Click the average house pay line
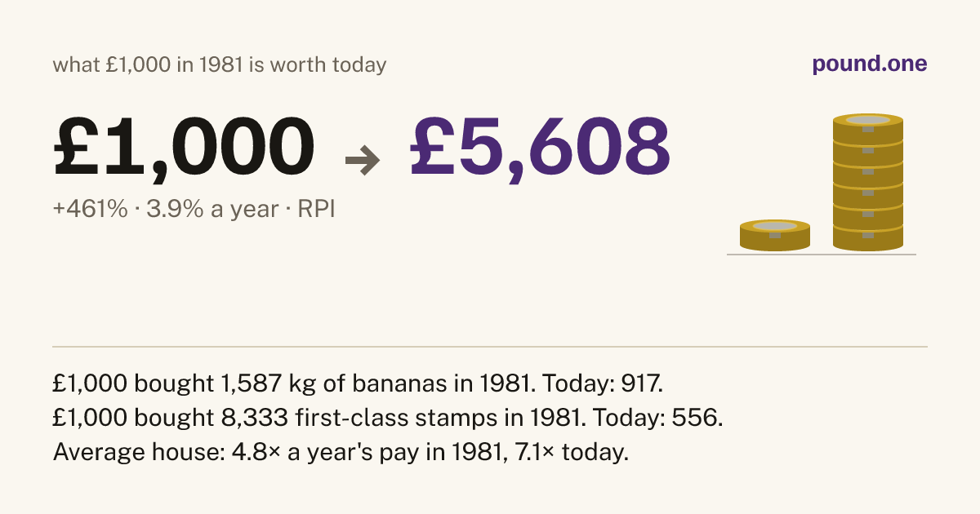 pos(341,452)
